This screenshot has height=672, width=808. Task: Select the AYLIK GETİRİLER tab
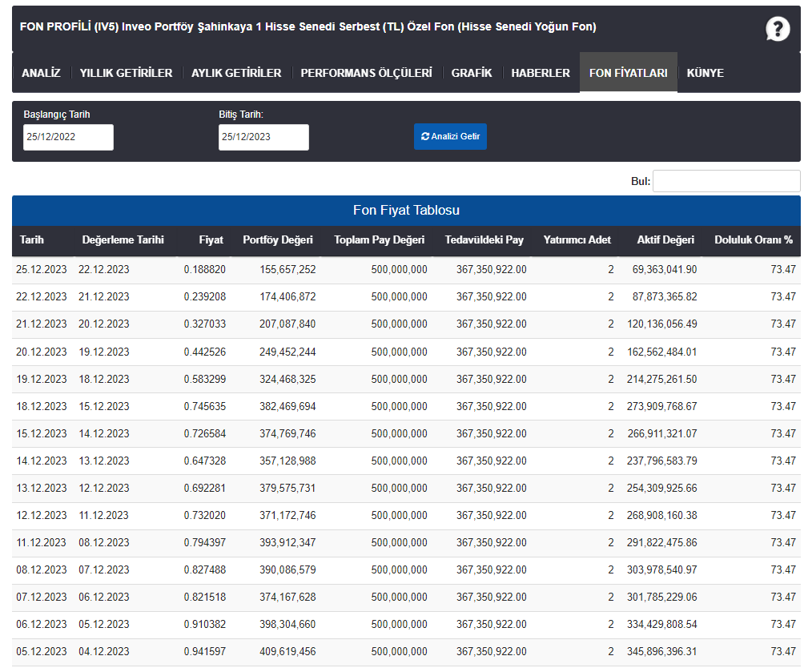pos(236,73)
